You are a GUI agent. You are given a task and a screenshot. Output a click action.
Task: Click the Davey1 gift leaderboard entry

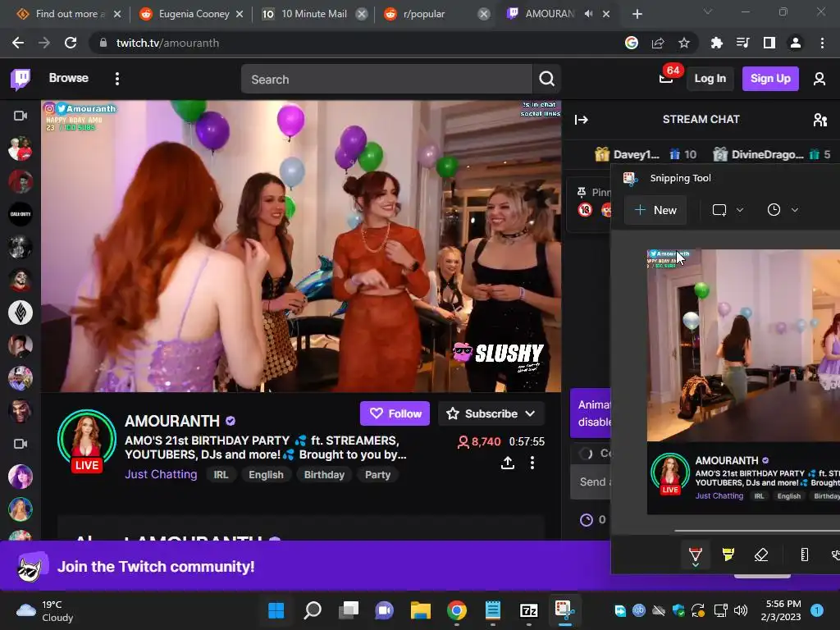pyautogui.click(x=645, y=154)
